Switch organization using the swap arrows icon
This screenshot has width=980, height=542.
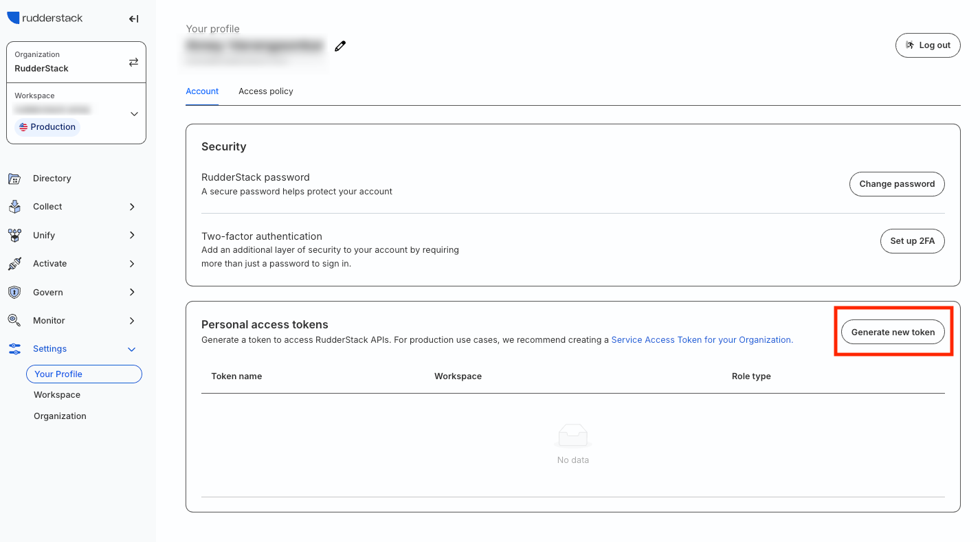click(x=133, y=62)
